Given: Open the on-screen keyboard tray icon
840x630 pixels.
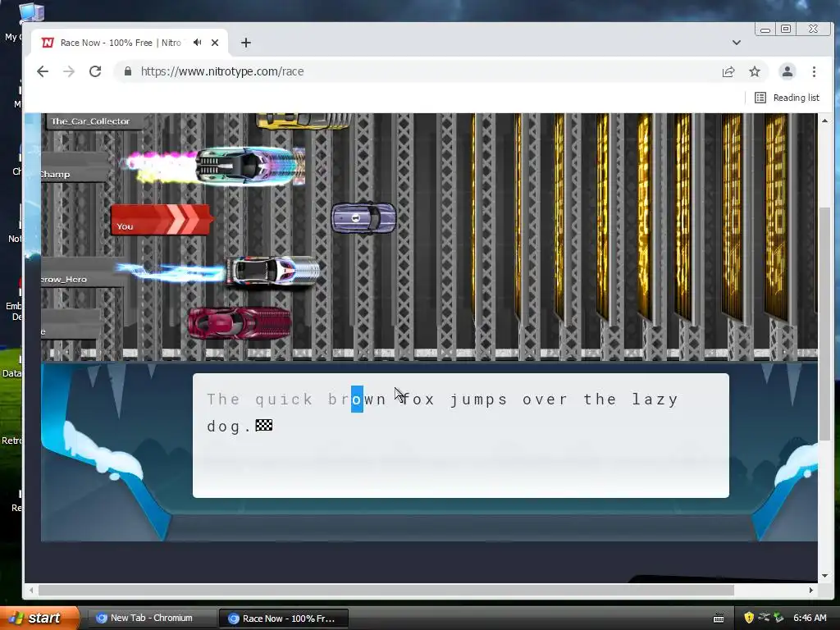Looking at the screenshot, I should pos(719,619).
